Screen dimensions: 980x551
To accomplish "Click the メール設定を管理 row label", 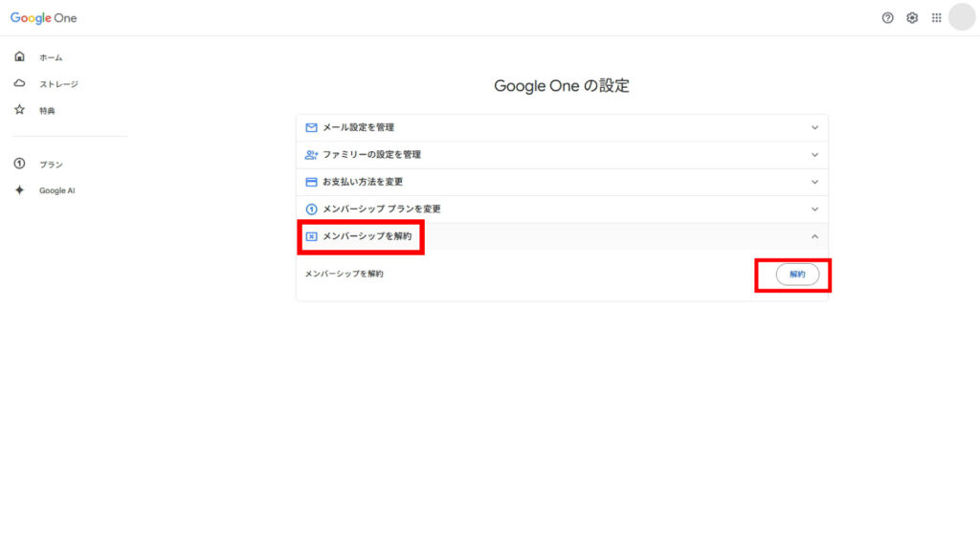I will (x=358, y=127).
